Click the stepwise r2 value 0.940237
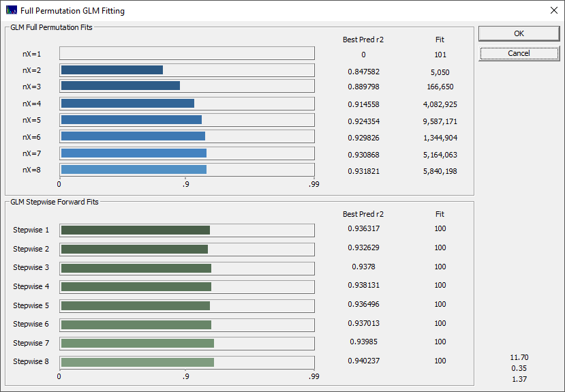This screenshot has width=565, height=392. 363,361
